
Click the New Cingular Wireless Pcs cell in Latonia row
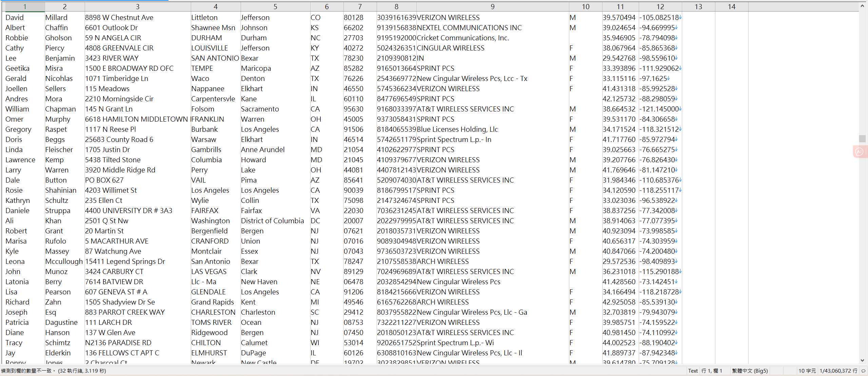pyautogui.click(x=458, y=282)
